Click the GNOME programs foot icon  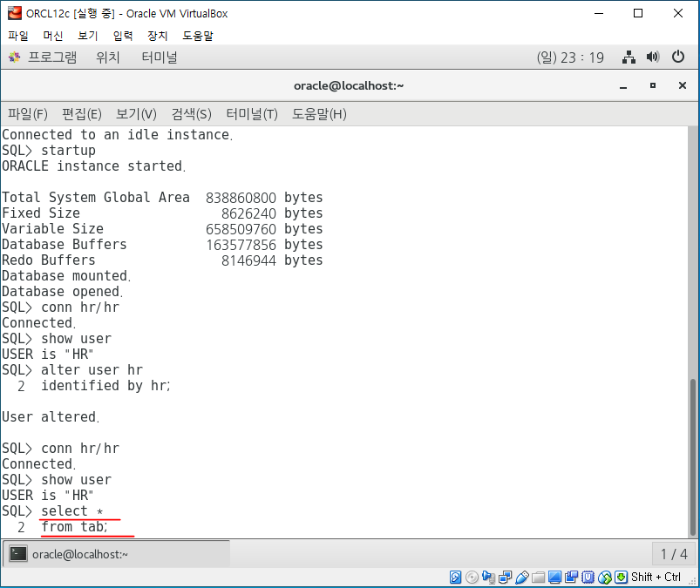point(14,57)
